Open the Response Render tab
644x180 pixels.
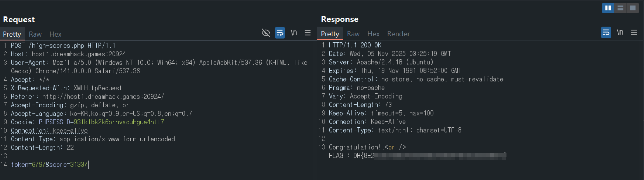click(x=398, y=34)
